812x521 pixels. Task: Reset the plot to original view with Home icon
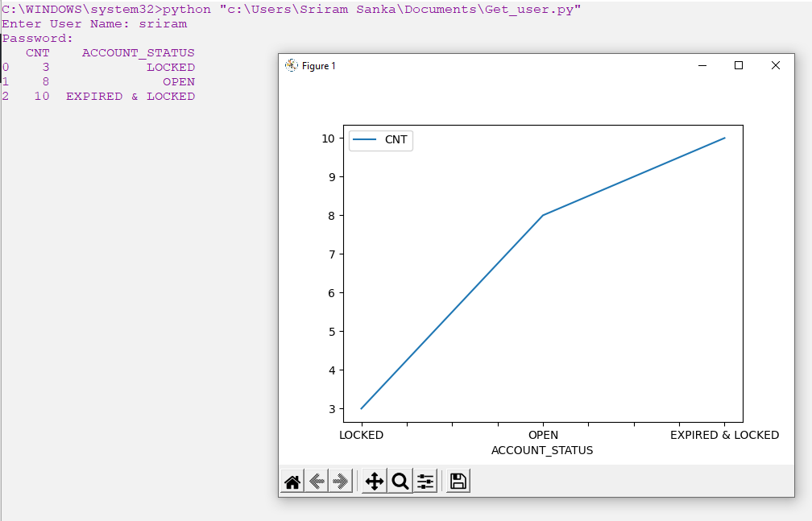pos(292,482)
